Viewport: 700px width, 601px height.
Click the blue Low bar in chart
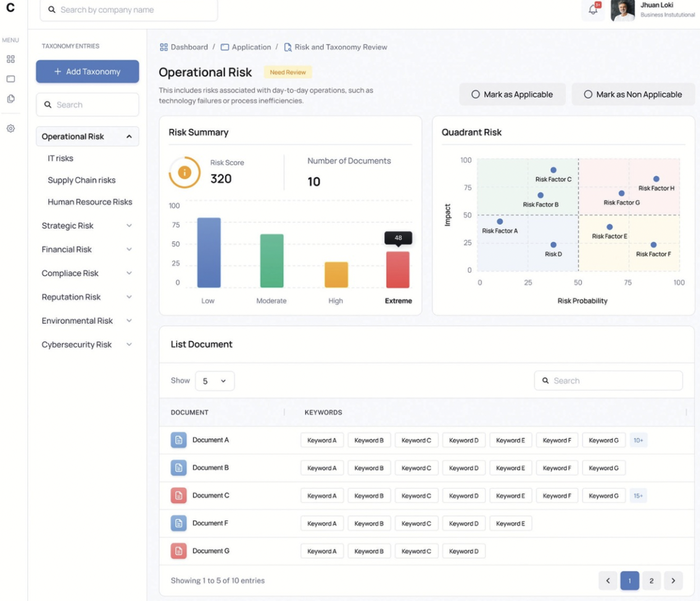click(x=209, y=253)
